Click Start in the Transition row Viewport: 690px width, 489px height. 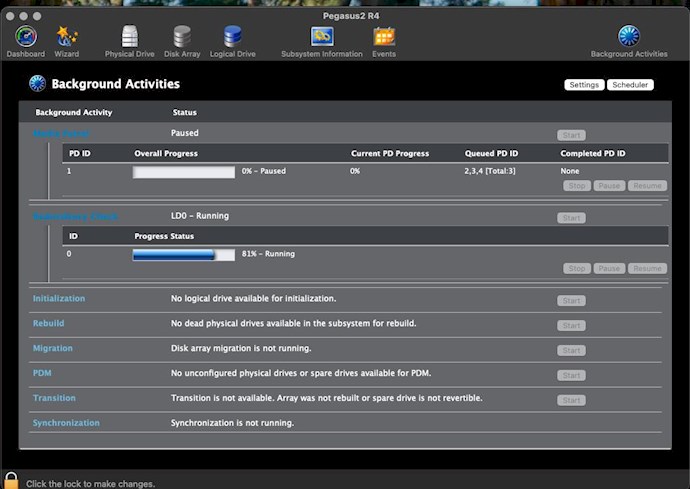click(x=571, y=400)
